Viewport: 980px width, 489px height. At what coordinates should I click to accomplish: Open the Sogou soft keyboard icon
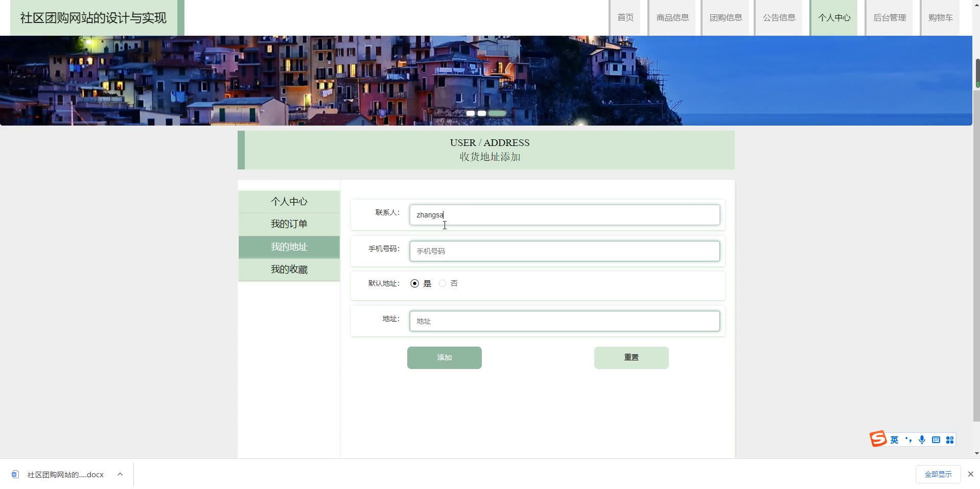(x=936, y=440)
